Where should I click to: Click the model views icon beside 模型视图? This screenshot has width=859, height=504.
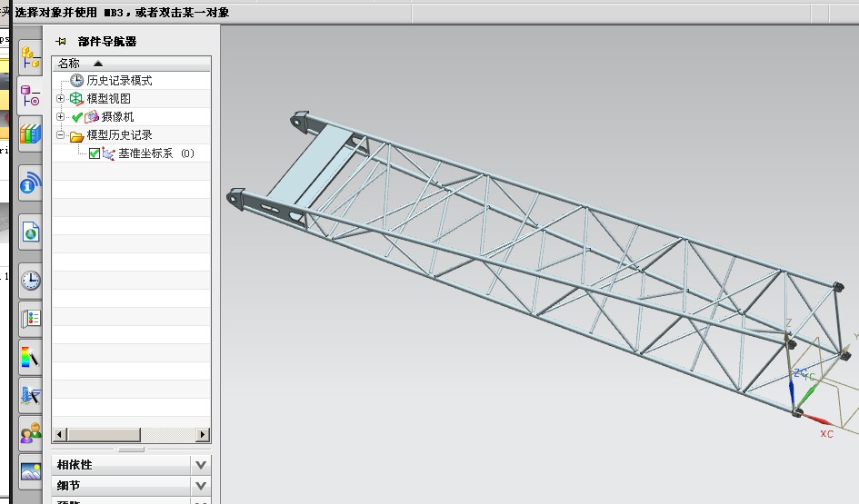[76, 98]
